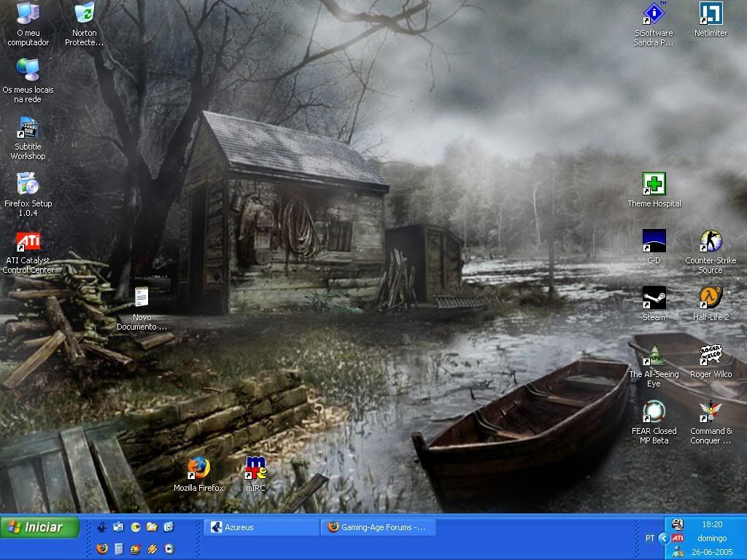The image size is (747, 560).
Task: Open the PT language bar selector
Action: point(649,538)
